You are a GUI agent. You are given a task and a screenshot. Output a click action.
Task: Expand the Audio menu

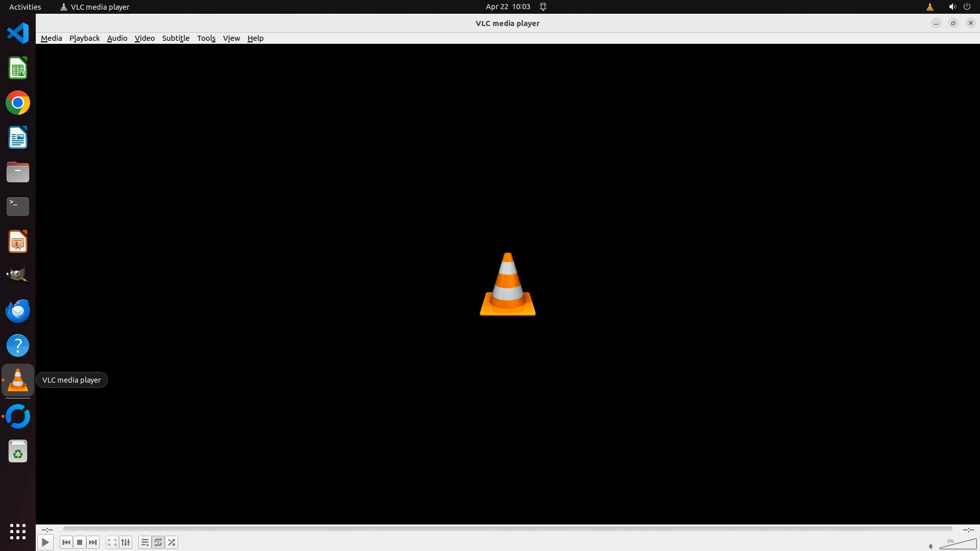click(x=117, y=38)
